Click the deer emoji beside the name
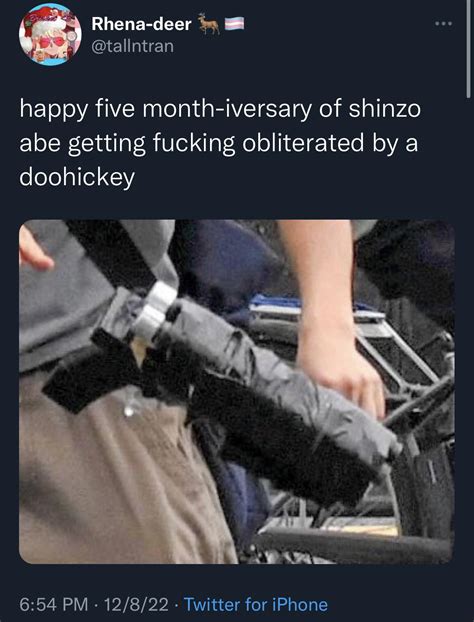This screenshot has width=474, height=622. pyautogui.click(x=208, y=24)
